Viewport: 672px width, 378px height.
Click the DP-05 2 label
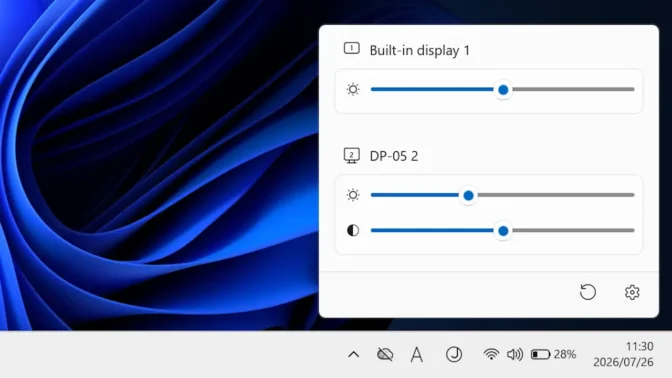(394, 156)
